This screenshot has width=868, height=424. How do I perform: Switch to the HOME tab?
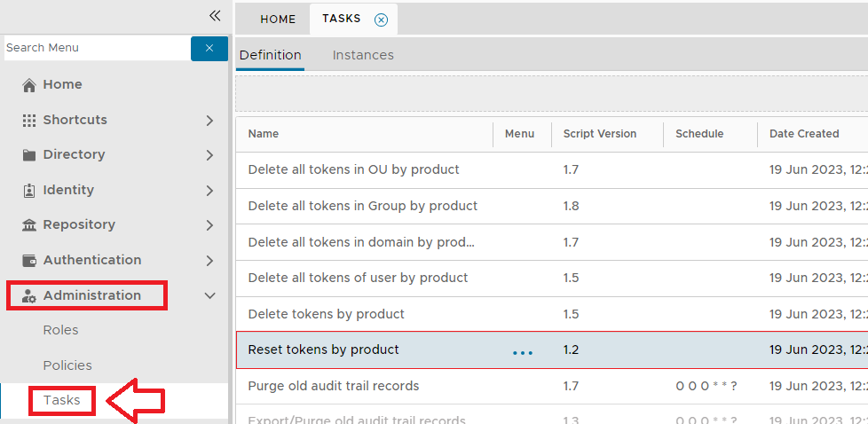pyautogui.click(x=278, y=20)
